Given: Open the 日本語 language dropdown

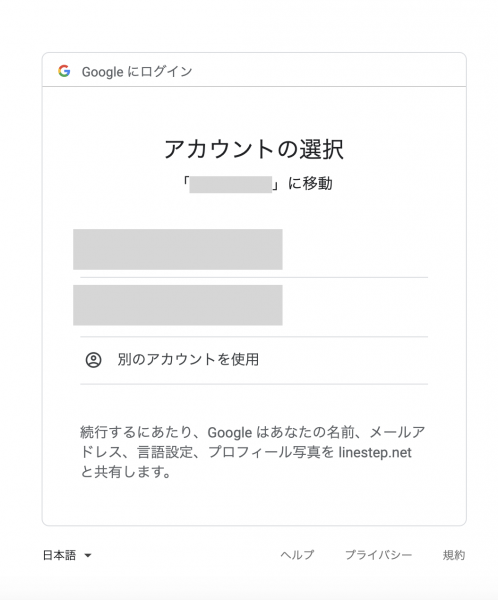Looking at the screenshot, I should tap(67, 555).
